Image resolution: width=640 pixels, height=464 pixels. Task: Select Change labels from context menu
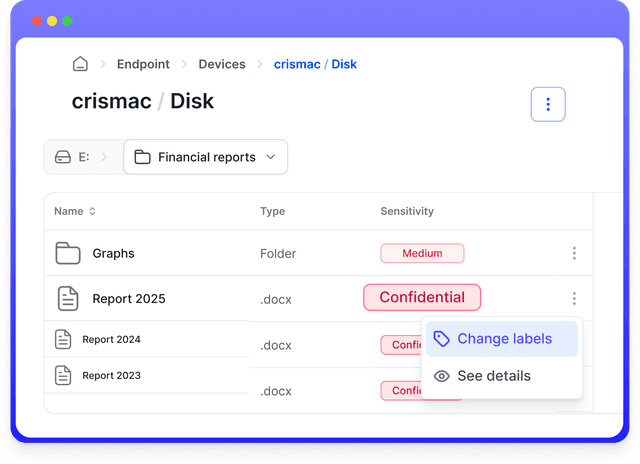pyautogui.click(x=503, y=339)
